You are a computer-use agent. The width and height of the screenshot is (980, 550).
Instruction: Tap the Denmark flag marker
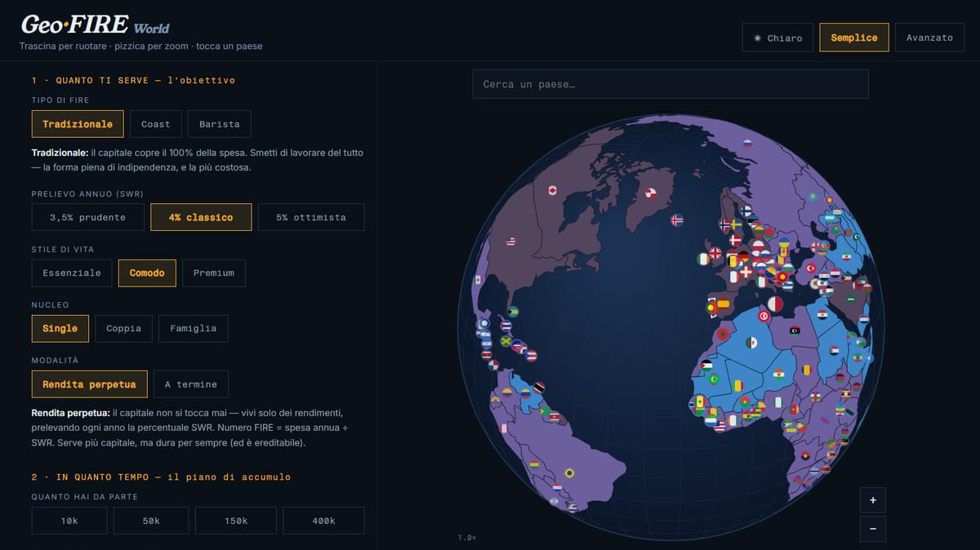tap(735, 240)
